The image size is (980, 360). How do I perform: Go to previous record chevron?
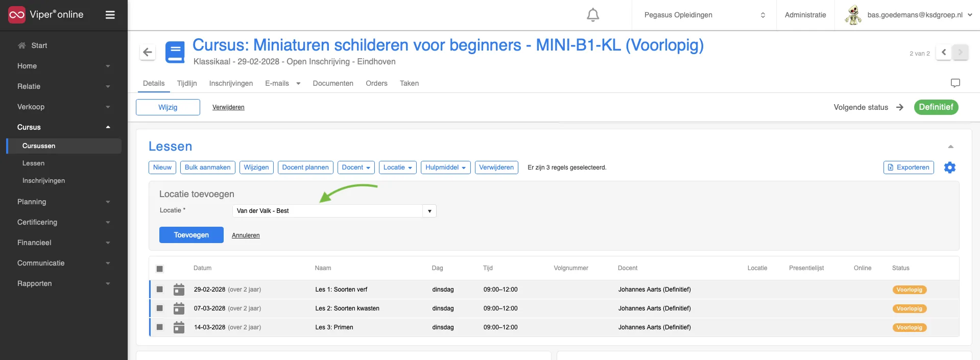[x=944, y=52]
